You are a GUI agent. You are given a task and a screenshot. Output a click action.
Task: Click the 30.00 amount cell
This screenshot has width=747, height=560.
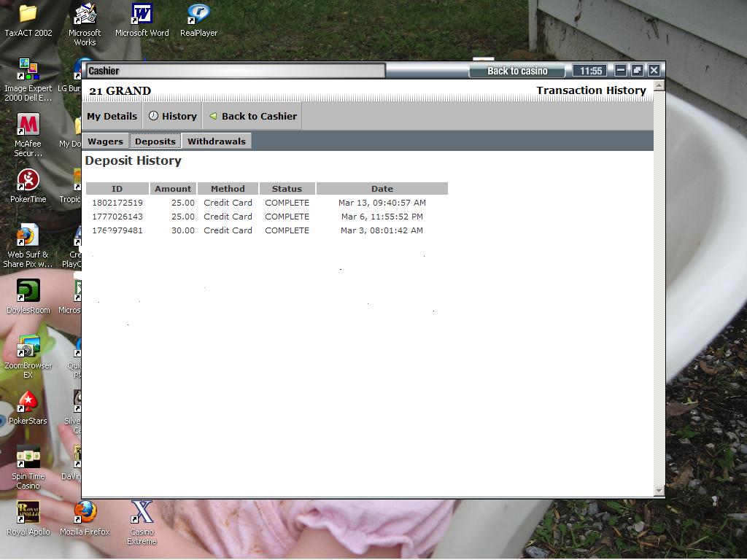pyautogui.click(x=183, y=230)
